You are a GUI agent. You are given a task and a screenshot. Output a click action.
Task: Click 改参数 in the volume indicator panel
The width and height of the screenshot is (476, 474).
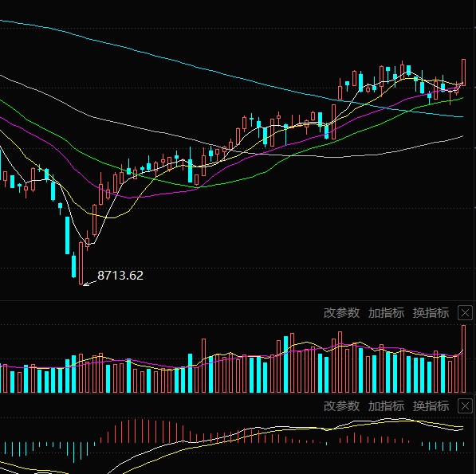tap(341, 312)
